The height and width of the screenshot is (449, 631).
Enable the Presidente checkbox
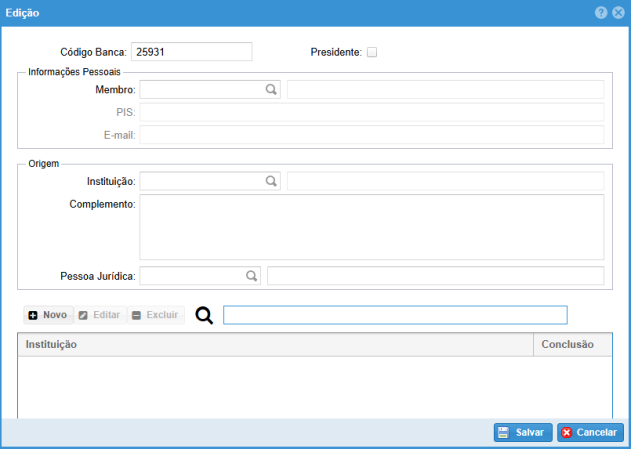[x=372, y=52]
